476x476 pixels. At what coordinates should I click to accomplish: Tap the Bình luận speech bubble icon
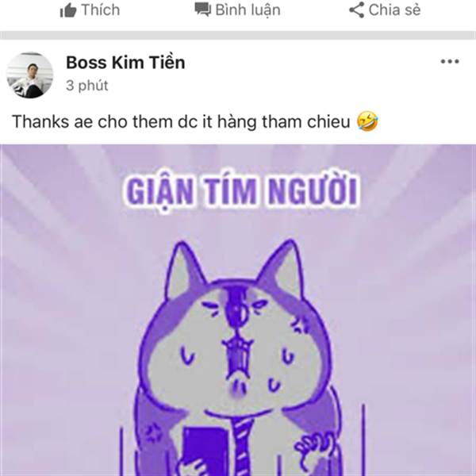[x=203, y=10]
